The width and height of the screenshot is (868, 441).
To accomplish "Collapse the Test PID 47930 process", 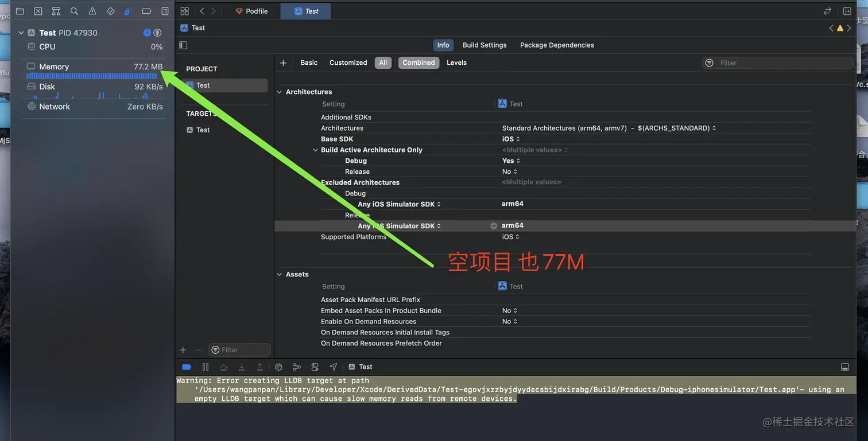I will [x=21, y=33].
